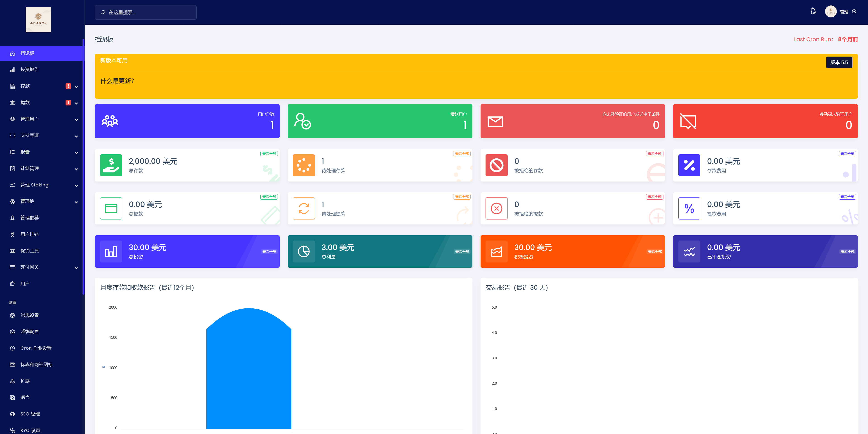Click the pending withdrawal refresh arrows icon
This screenshot has width=868, height=434.
(304, 208)
